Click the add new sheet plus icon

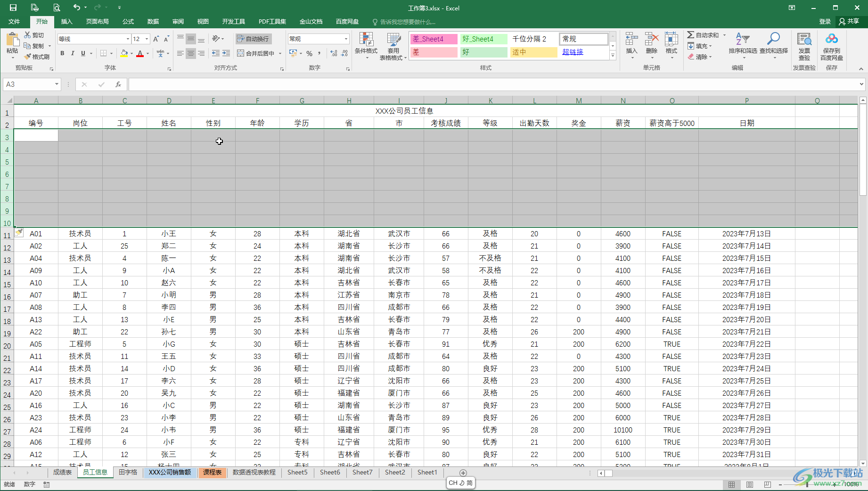pyautogui.click(x=463, y=473)
